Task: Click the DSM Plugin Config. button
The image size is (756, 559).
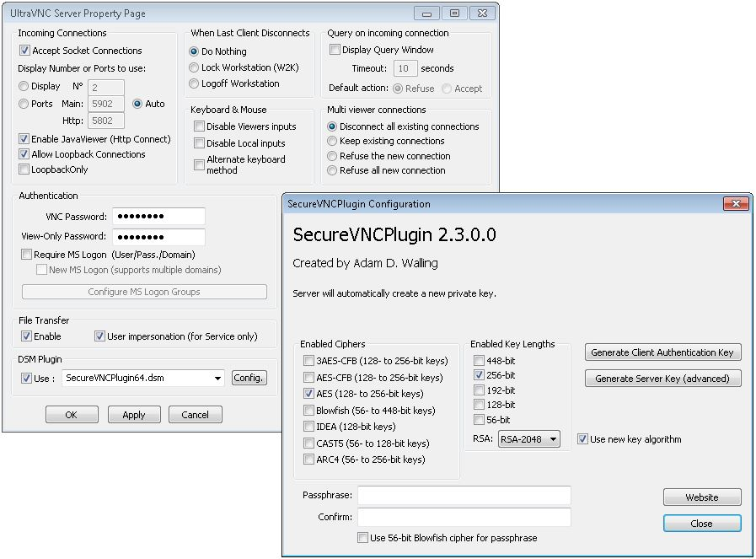Action: coord(249,378)
